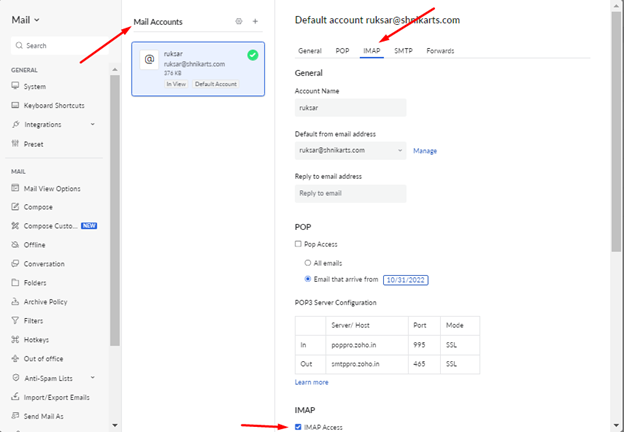Open Send Mail As icon
Screen dimensions: 624x432
(15, 416)
